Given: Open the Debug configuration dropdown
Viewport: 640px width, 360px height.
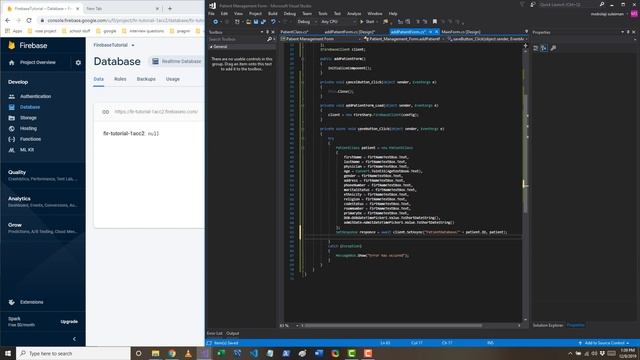Looking at the screenshot, I should 306,22.
